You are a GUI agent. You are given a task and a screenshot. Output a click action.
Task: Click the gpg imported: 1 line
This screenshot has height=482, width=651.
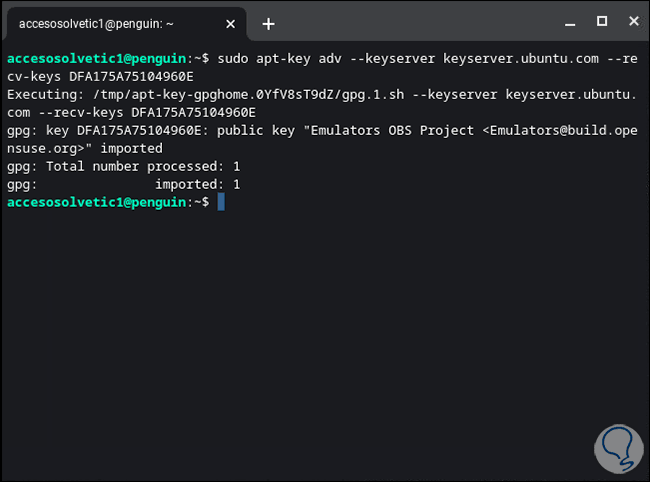(x=123, y=184)
